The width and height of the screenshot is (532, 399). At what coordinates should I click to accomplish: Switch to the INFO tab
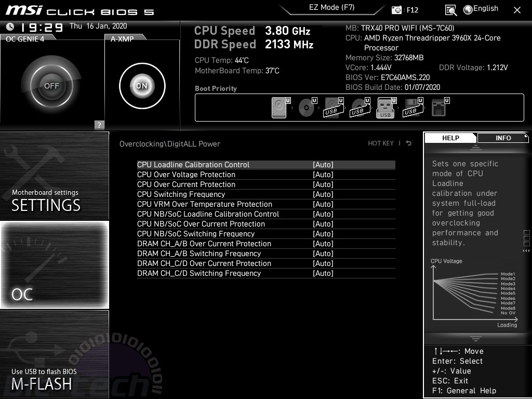tap(503, 138)
